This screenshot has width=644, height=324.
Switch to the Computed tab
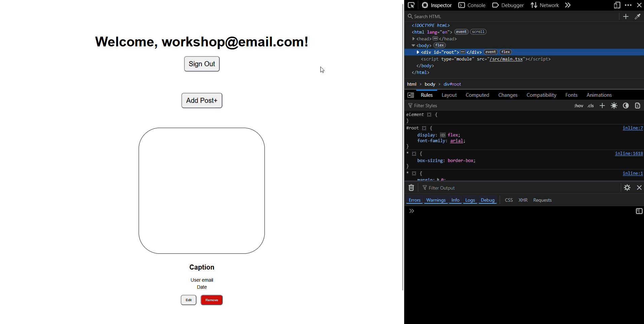click(477, 95)
